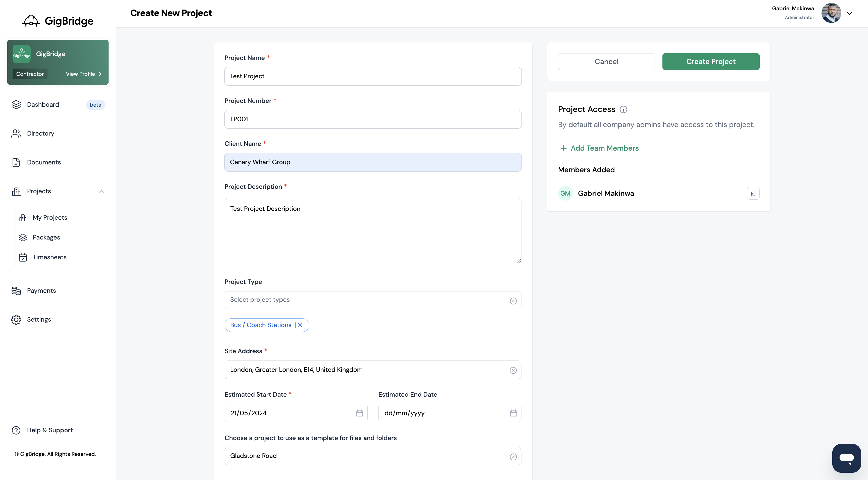868x480 pixels.
Task: Click the Projects building icon
Action: pos(16,192)
